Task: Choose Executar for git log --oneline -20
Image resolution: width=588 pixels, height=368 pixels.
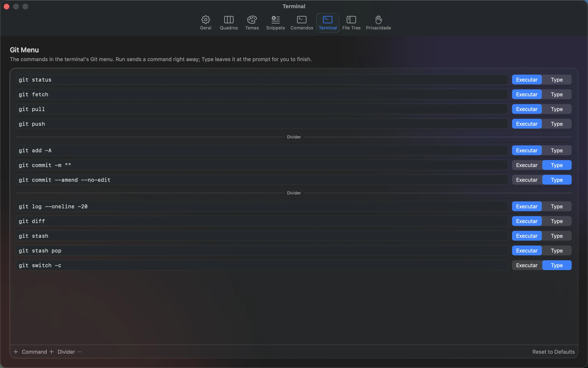Action: tap(527, 206)
